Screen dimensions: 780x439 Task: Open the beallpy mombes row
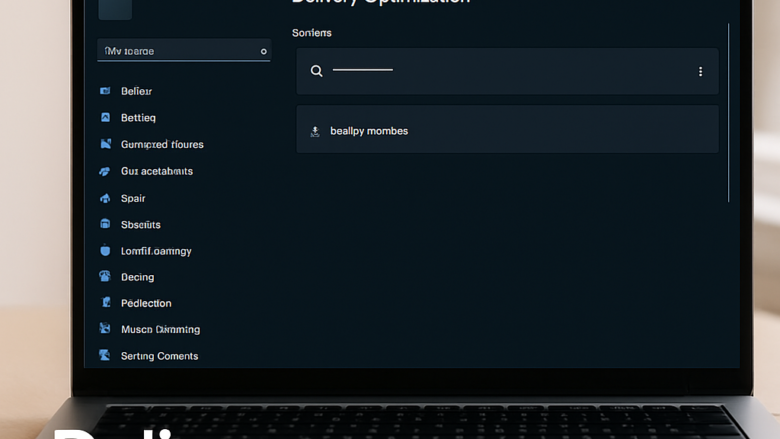[507, 129]
